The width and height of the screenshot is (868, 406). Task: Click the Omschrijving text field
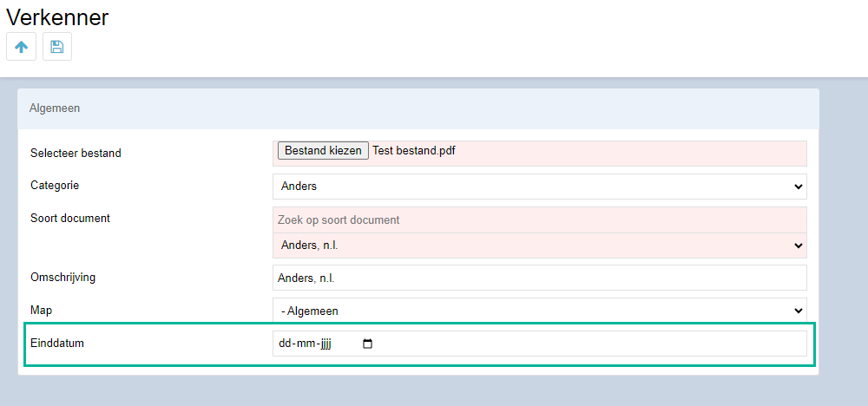(x=540, y=278)
